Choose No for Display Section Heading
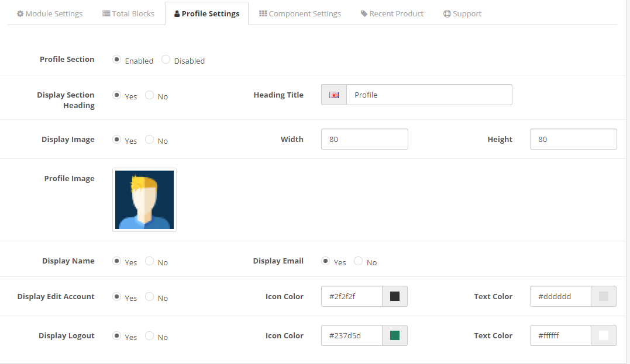 tap(150, 95)
